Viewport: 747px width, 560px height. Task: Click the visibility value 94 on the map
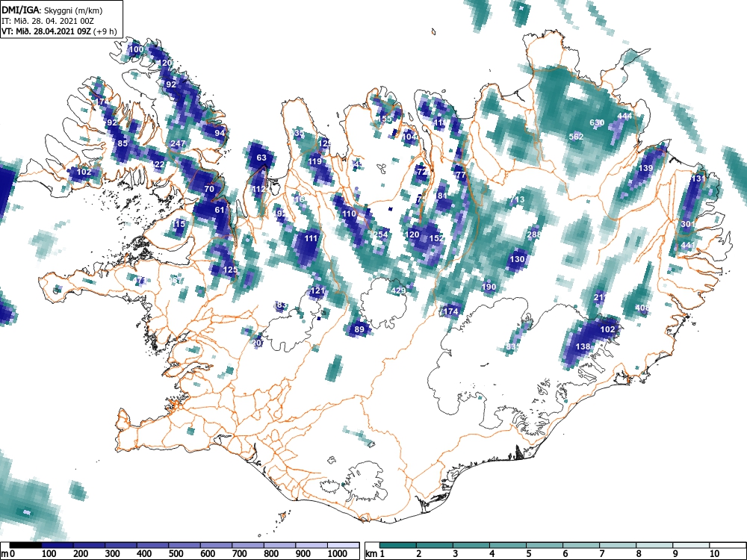(220, 133)
